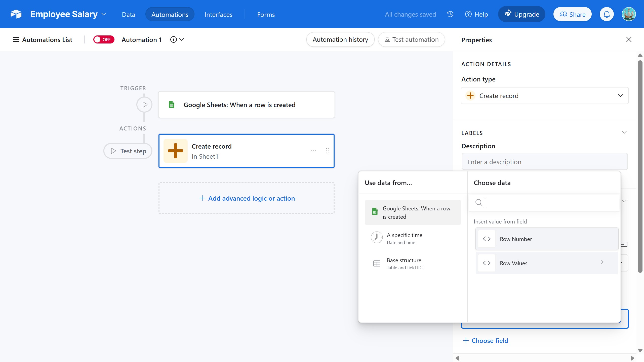
Task: Select the Google Sheets trigger card
Action: pos(247,105)
